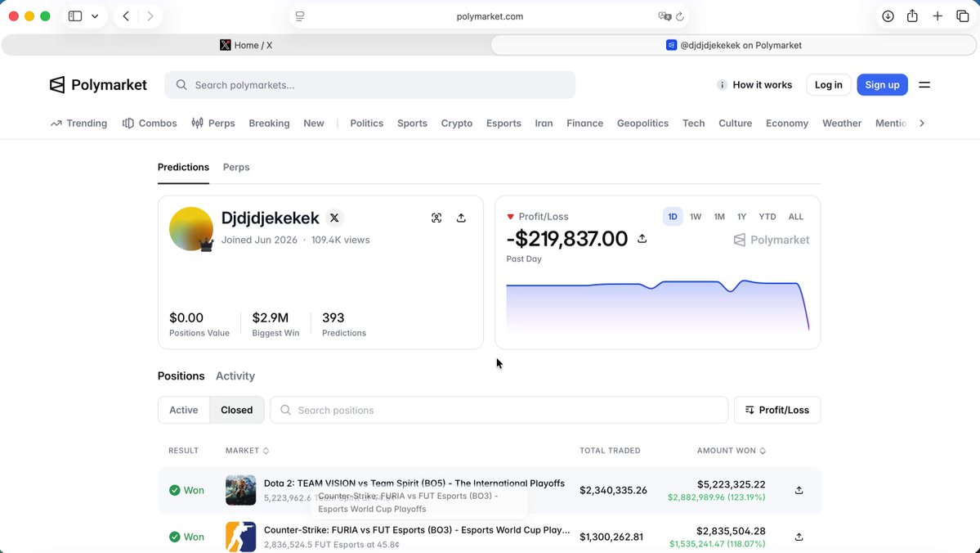Click the Polymarket logo
The image size is (980, 553).
[x=98, y=85]
